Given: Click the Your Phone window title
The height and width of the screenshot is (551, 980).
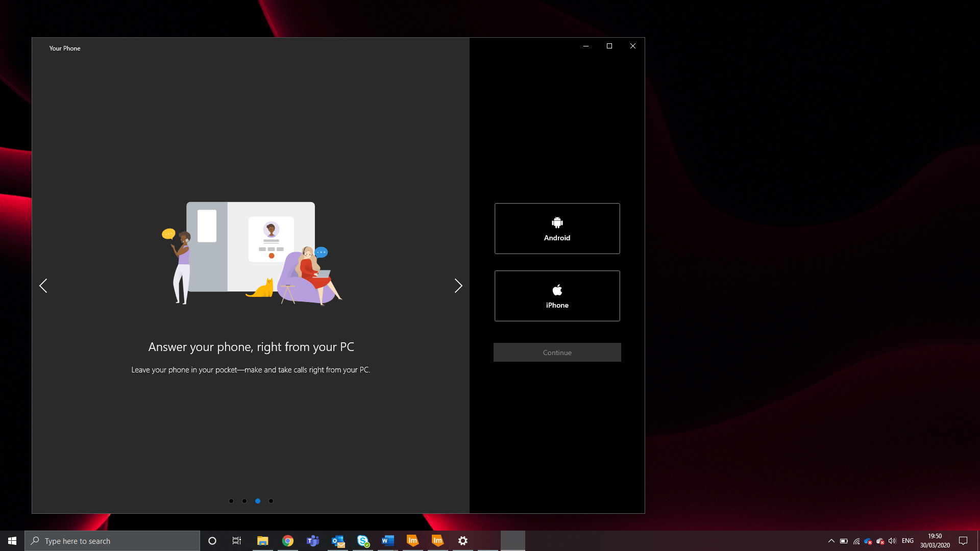Looking at the screenshot, I should [65, 48].
